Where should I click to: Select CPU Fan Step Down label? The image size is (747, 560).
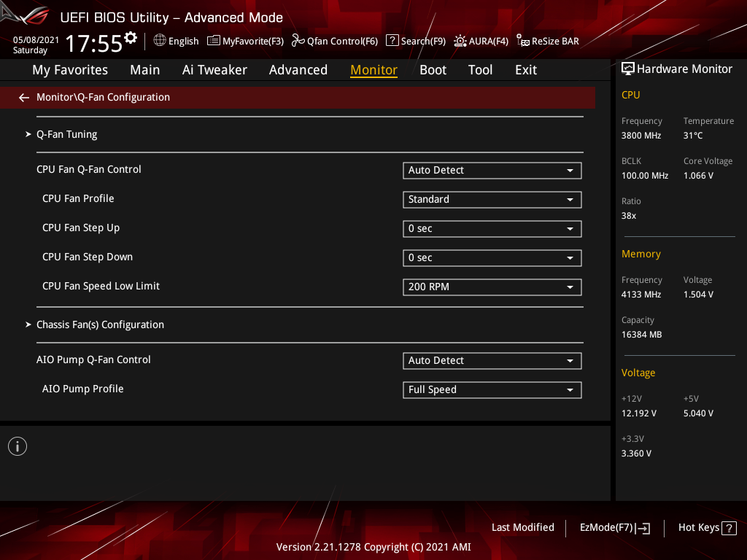(x=88, y=257)
